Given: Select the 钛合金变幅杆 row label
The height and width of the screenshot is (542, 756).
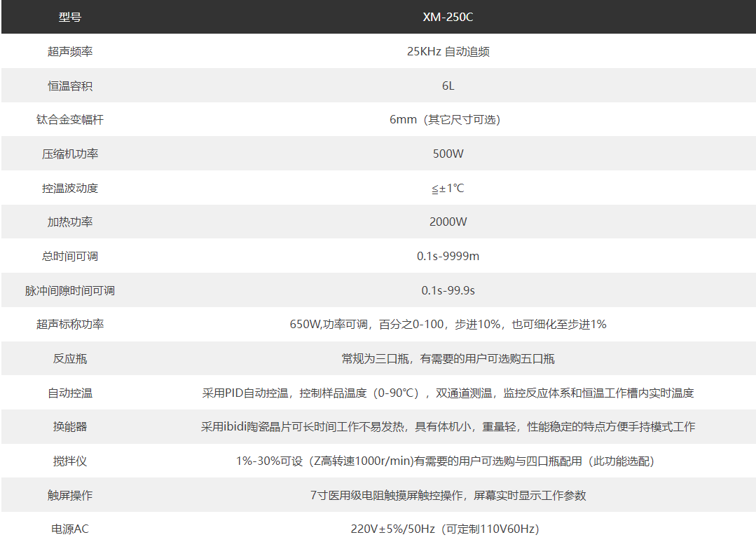Looking at the screenshot, I should click(70, 120).
